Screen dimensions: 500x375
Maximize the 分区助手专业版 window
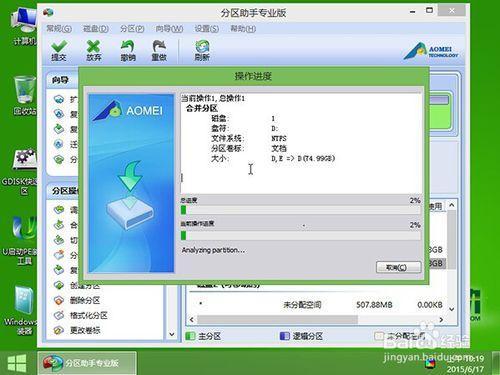[x=430, y=11]
